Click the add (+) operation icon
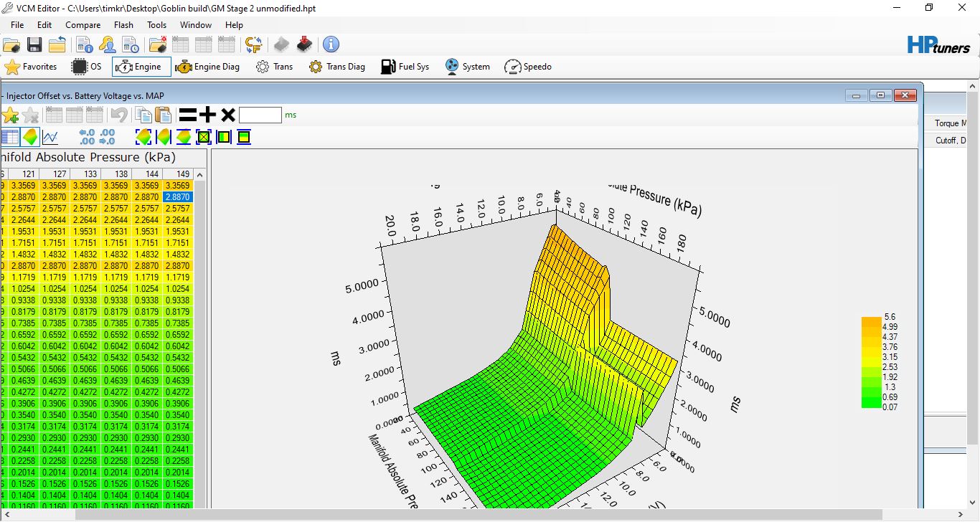Image resolution: width=980 pixels, height=522 pixels. tap(207, 115)
